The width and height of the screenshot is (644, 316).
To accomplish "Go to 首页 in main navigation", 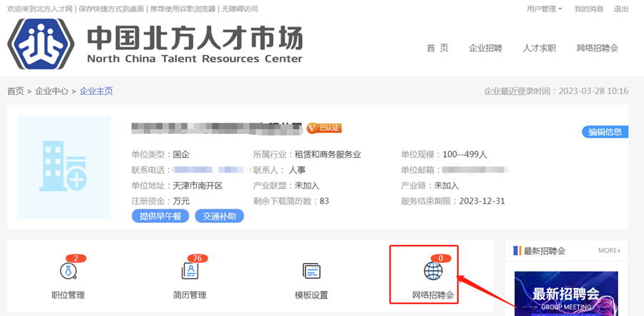I will (437, 48).
